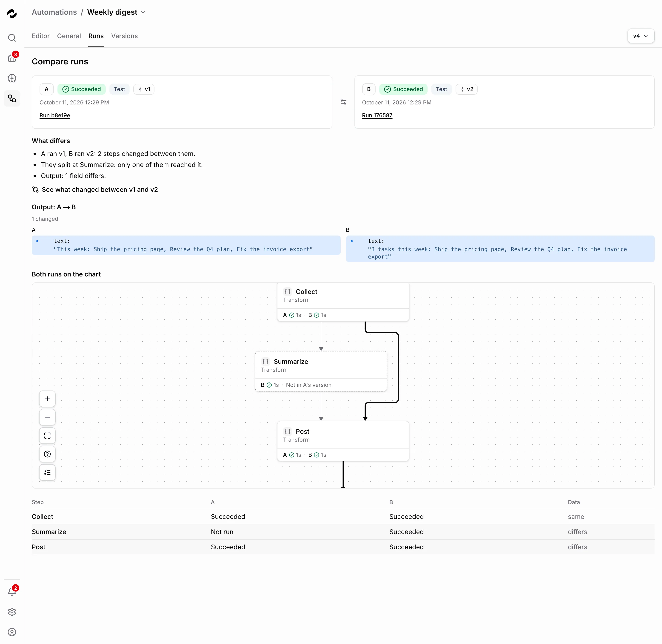Click the Collect row in step table

click(343, 517)
